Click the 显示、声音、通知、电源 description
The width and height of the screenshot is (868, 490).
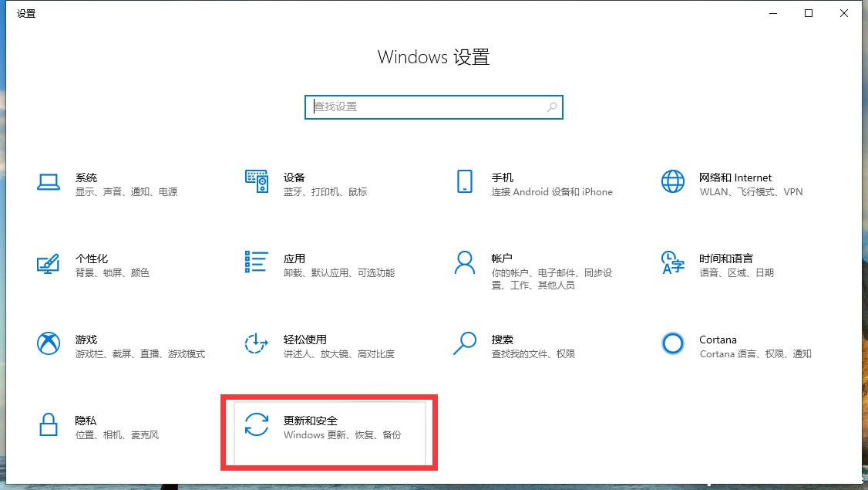click(x=126, y=192)
